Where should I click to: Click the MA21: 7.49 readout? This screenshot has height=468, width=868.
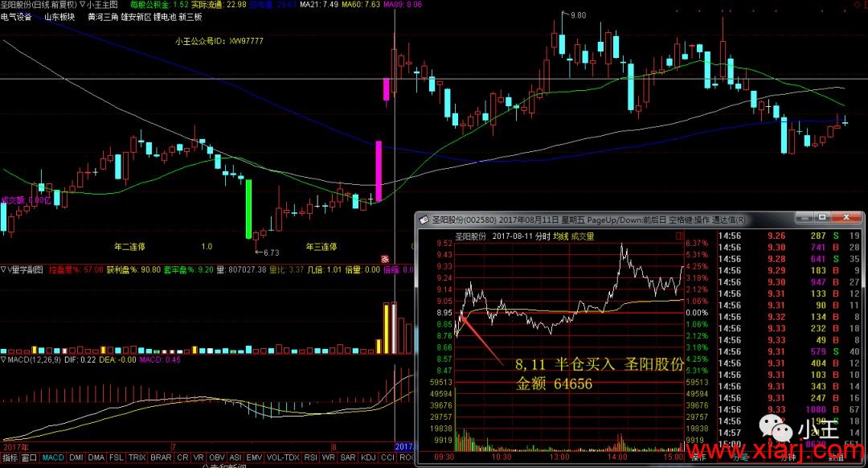[319, 5]
